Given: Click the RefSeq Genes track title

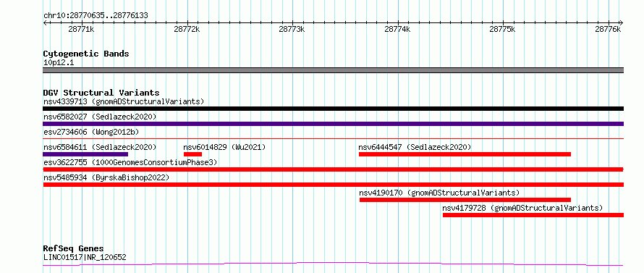Looking at the screenshot, I should (74, 249).
